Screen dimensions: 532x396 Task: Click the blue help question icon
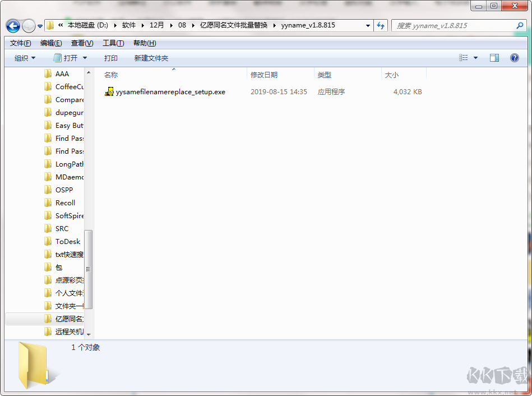point(515,58)
